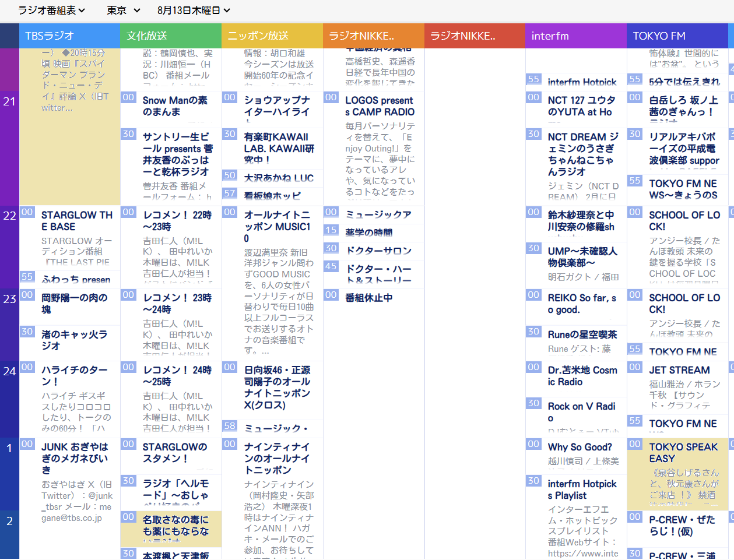Open ミュージックア program at 22:00
Image resolution: width=734 pixels, height=560 pixels.
pyautogui.click(x=378, y=214)
